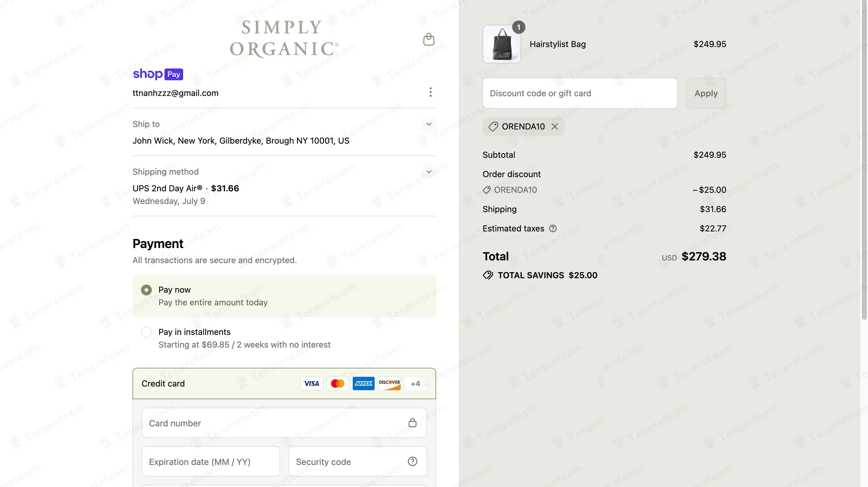
Task: Click the Simply Organic store logo
Action: [x=284, y=38]
